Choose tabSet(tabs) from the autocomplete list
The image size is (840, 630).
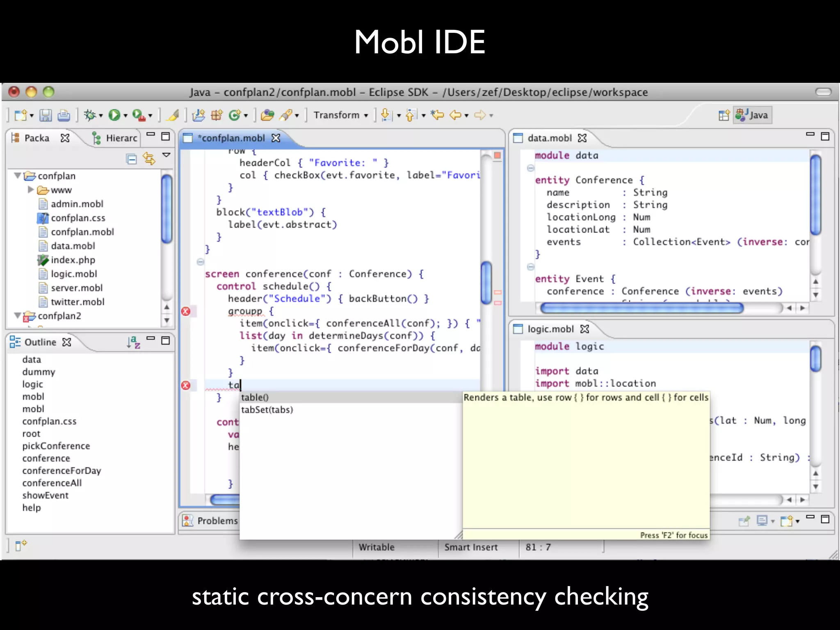351,410
